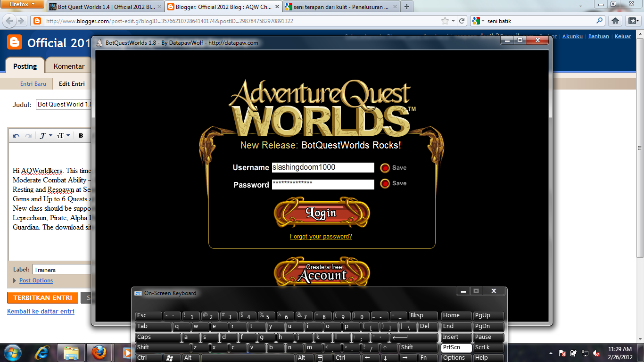The image size is (644, 362).
Task: Open the Windows Start menu
Action: pos(13,353)
